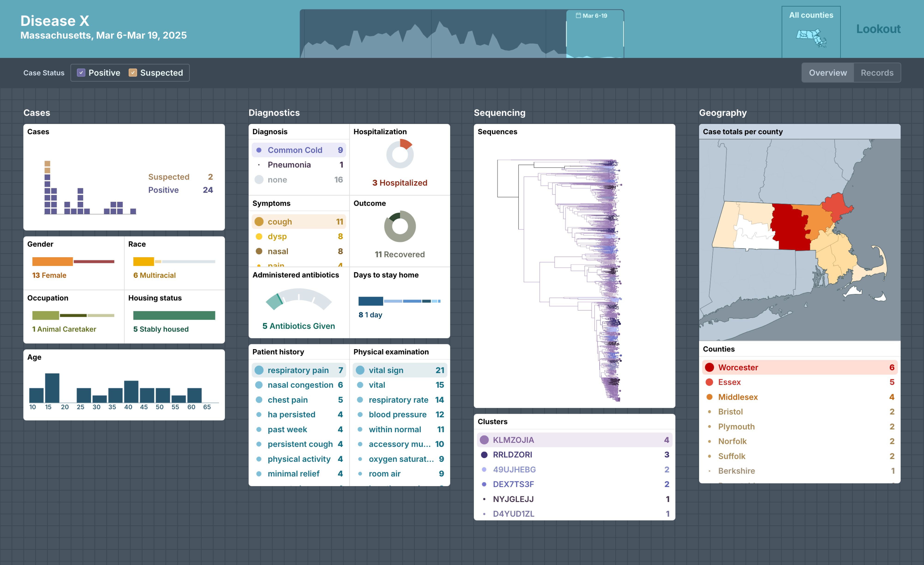Screen dimensions: 924x565
Task: Select Plymouth in the Counties list
Action: (799, 427)
